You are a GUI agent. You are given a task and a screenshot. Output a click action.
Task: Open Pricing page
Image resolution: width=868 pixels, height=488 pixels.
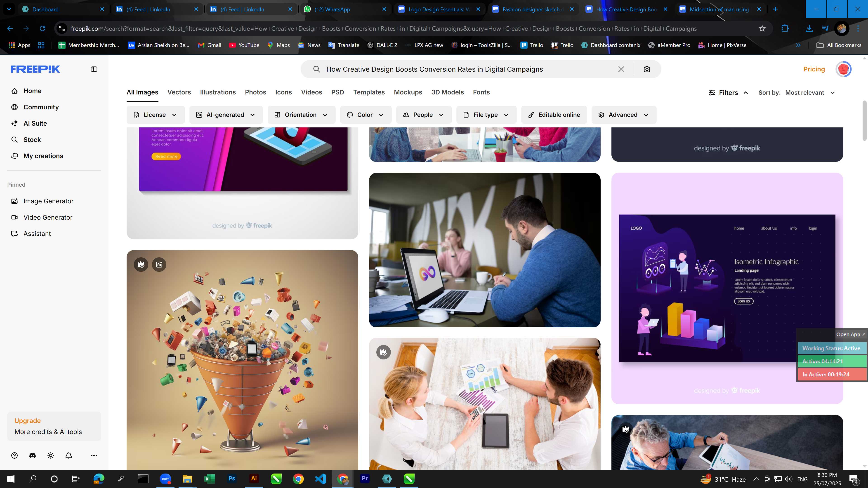tap(814, 69)
